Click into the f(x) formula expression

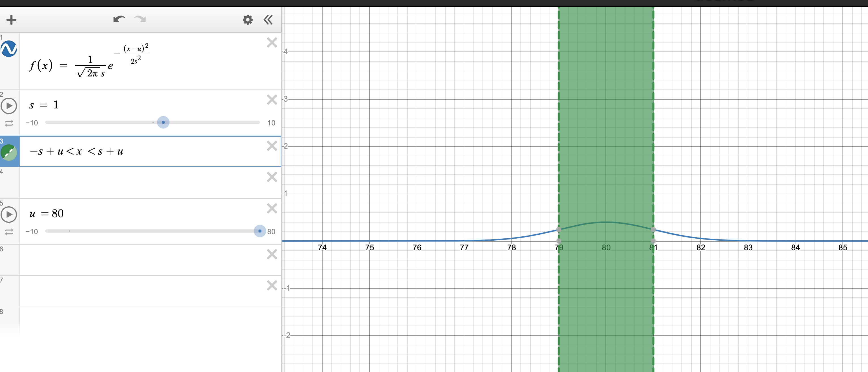click(89, 61)
